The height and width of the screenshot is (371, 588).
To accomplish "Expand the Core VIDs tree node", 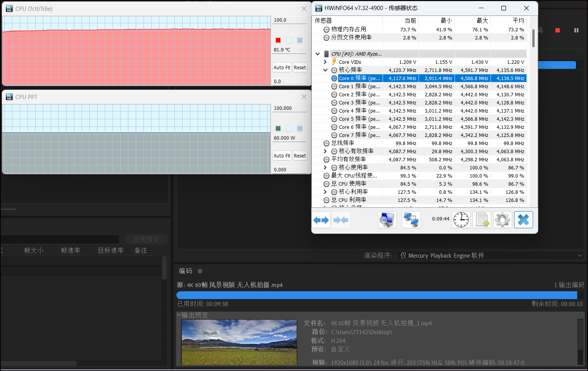I will [325, 62].
